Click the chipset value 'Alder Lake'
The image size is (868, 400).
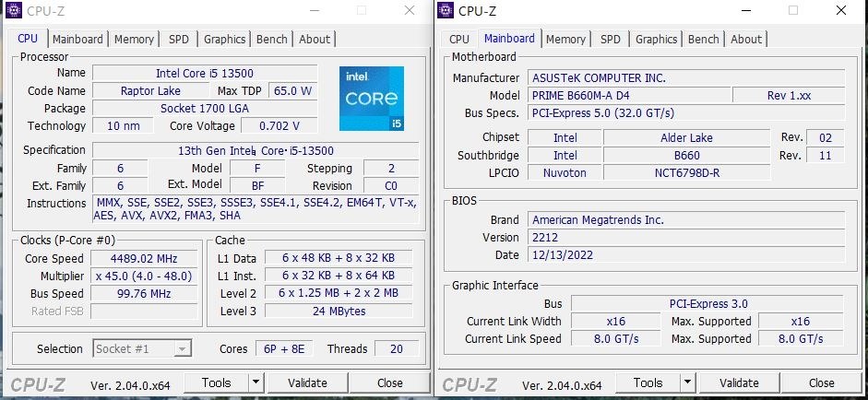pos(686,137)
